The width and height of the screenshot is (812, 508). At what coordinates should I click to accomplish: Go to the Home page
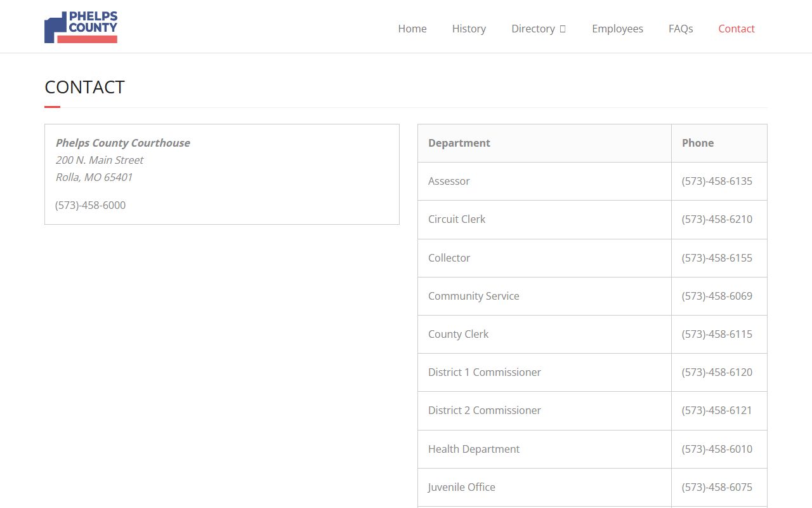412,29
